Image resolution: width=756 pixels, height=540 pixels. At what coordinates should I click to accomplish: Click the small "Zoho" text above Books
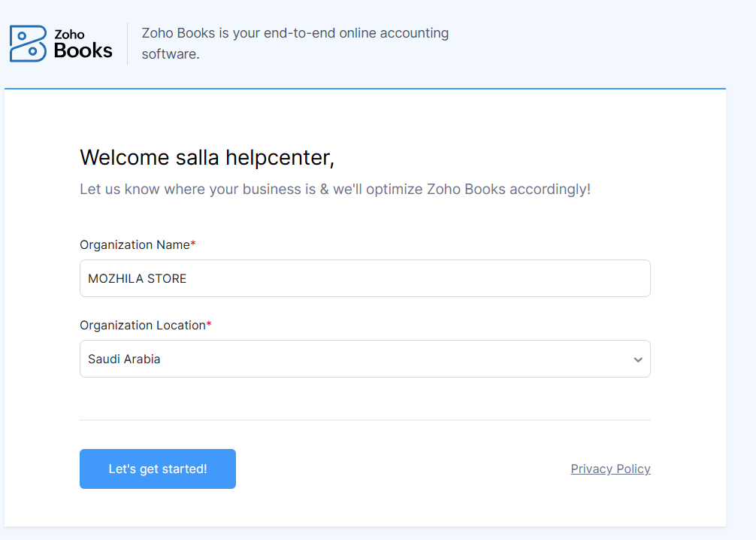pos(70,34)
